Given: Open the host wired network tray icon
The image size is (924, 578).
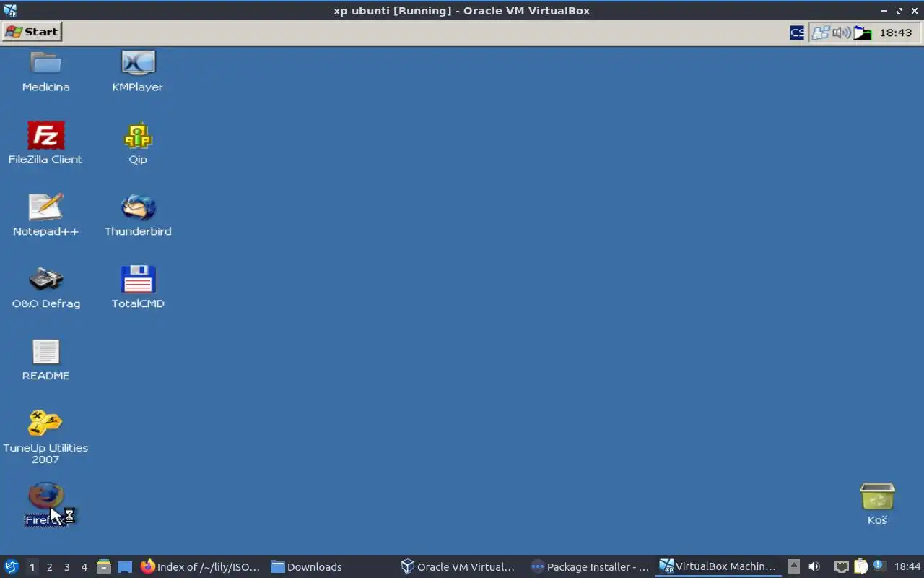Looking at the screenshot, I should (841, 566).
